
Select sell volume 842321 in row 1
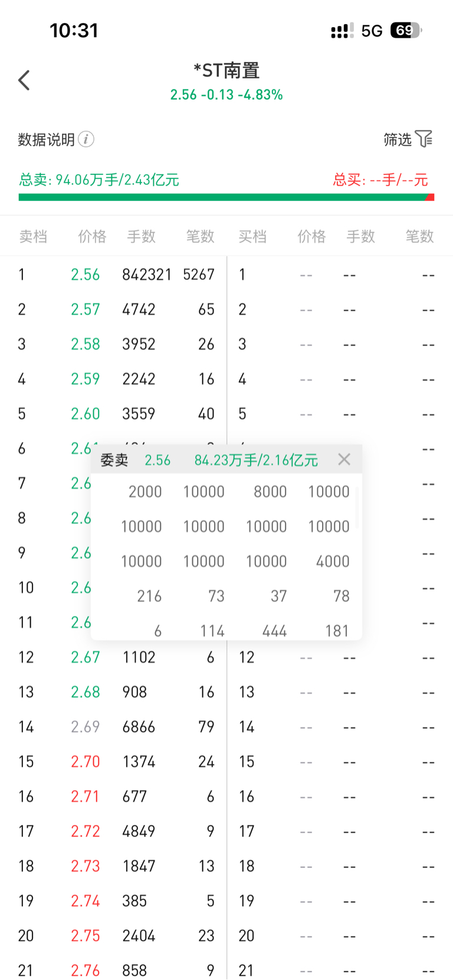(147, 275)
